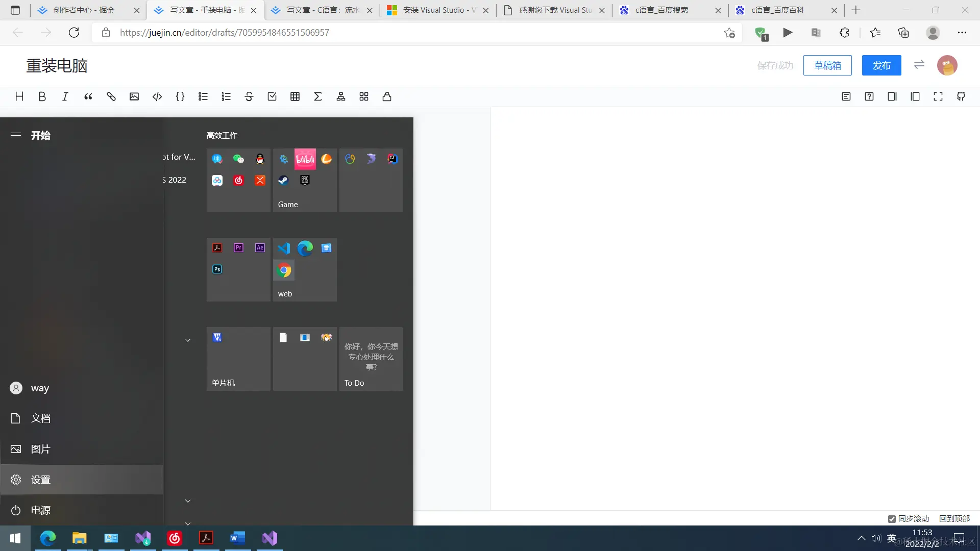Open the 草稿箱 drafts button
Screen dimensions: 980x551
pos(827,65)
